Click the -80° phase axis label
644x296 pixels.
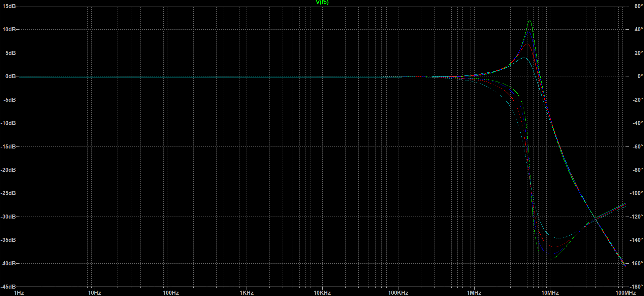click(638, 170)
